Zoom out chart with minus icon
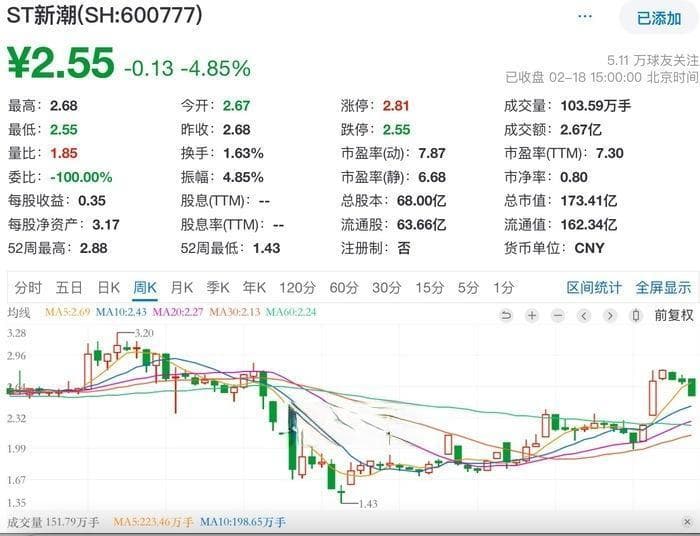Image resolution: width=700 pixels, height=536 pixels. [x=558, y=316]
